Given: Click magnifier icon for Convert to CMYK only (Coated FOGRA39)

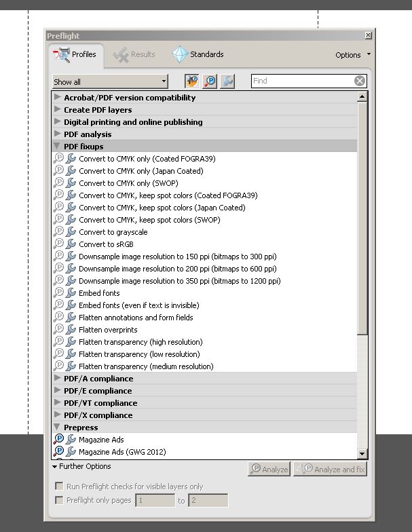Looking at the screenshot, I should point(58,159).
